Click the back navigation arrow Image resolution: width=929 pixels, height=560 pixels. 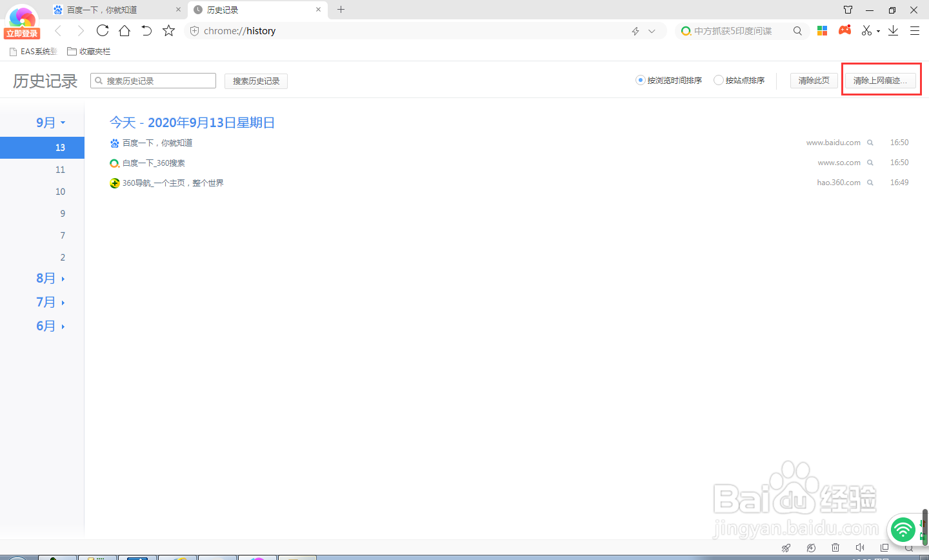point(58,31)
